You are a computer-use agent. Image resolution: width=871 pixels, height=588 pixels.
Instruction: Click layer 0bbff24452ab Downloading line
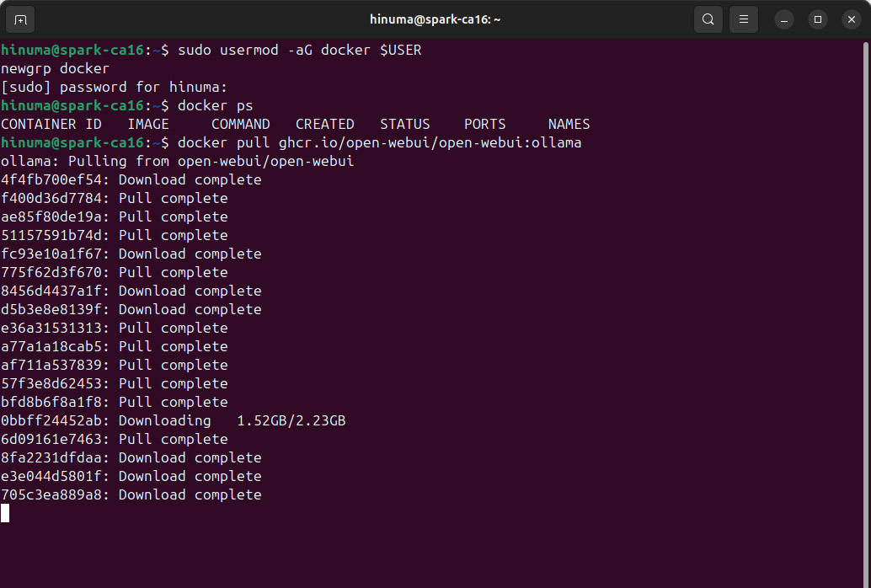pos(174,420)
